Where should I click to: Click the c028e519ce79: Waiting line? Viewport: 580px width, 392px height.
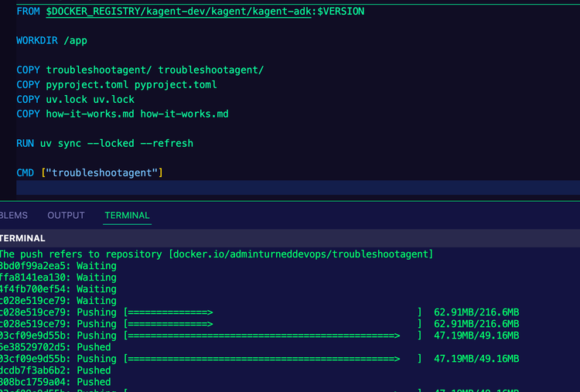[58, 301]
